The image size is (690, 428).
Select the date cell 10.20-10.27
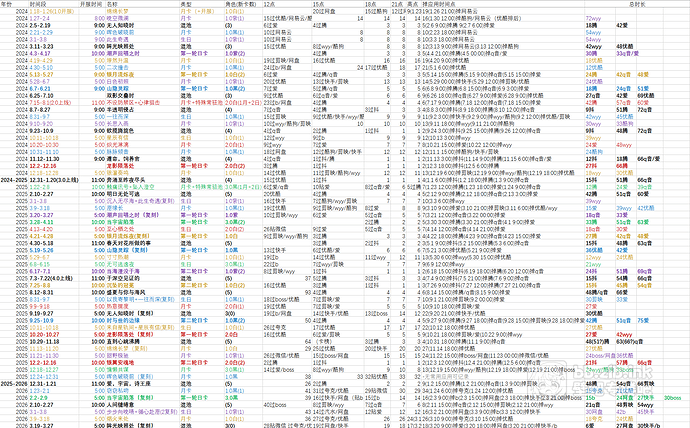(44, 334)
